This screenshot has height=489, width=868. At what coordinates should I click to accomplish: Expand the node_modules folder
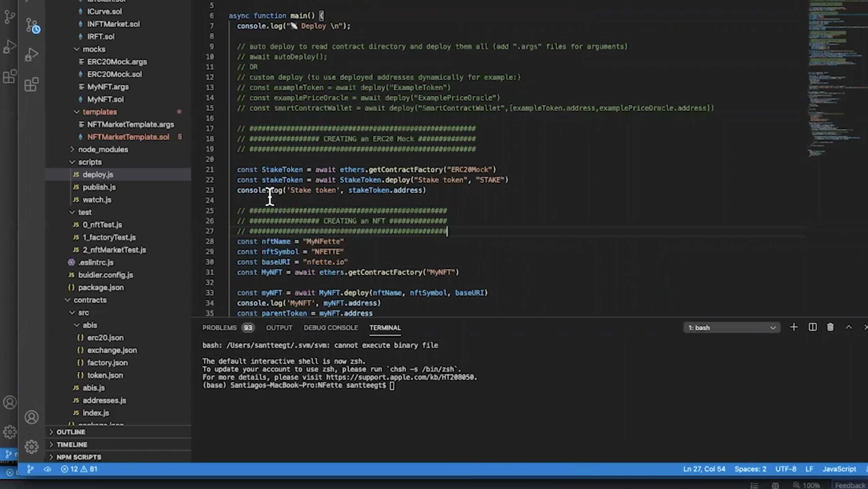tap(72, 149)
